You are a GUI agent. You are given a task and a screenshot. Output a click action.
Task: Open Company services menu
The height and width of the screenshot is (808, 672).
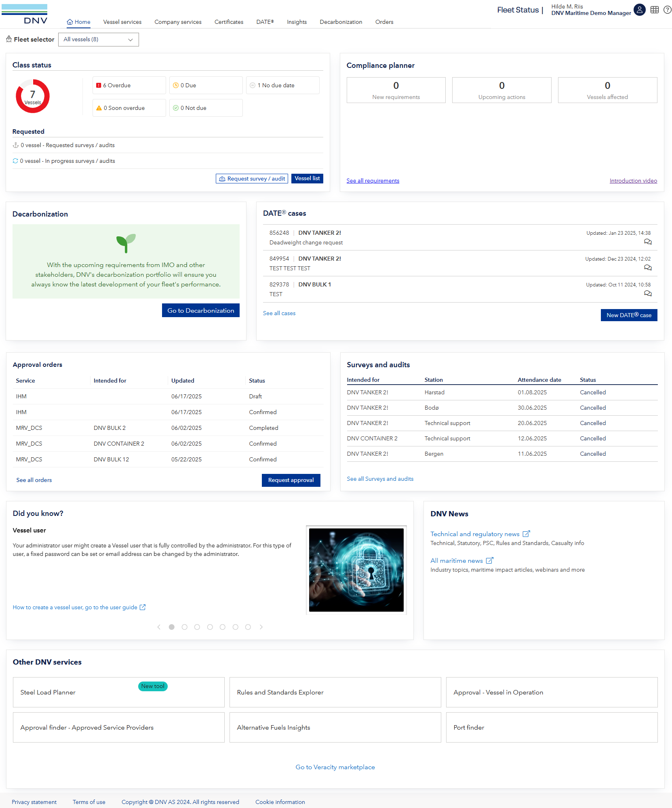tap(178, 22)
